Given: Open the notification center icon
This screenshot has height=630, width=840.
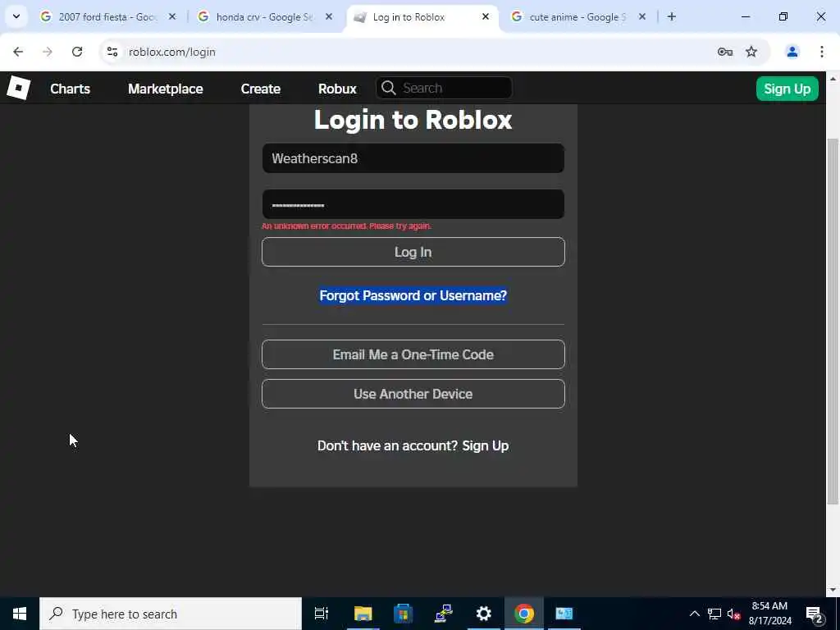Looking at the screenshot, I should click(x=815, y=614).
